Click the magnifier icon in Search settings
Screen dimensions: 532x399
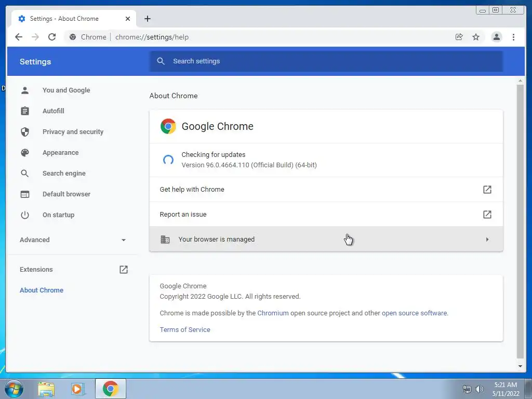(161, 61)
